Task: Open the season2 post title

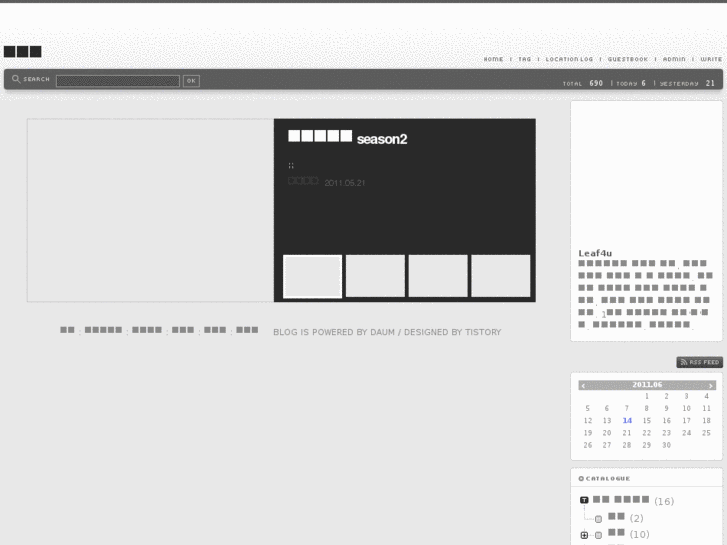Action: point(347,138)
